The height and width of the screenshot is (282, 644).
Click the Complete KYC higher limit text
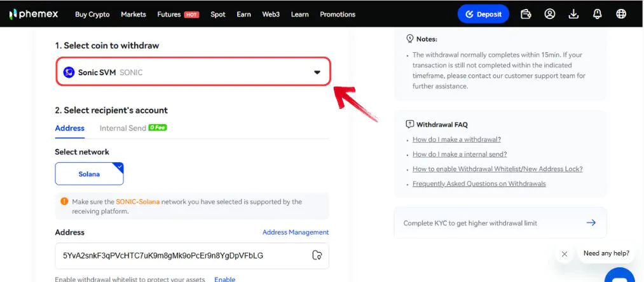pos(470,223)
